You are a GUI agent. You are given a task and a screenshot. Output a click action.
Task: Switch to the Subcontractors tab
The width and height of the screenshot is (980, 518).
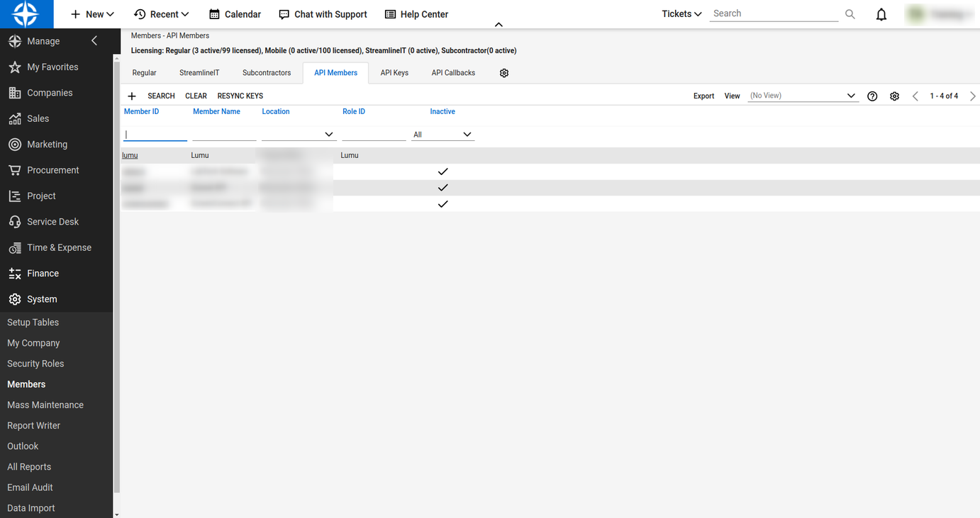(x=267, y=73)
